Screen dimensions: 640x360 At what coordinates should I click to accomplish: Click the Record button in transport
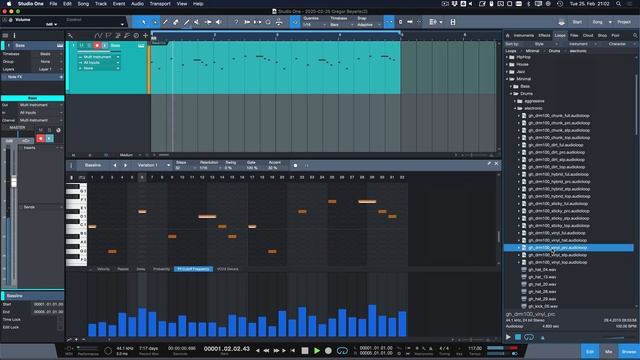(328, 351)
